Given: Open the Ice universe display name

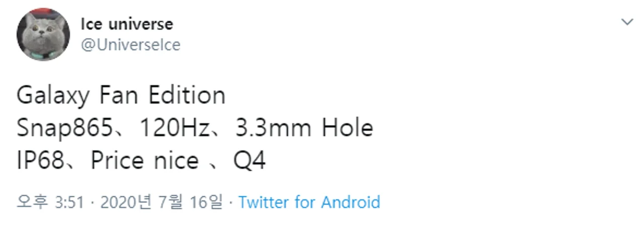Looking at the screenshot, I should pyautogui.click(x=127, y=24).
